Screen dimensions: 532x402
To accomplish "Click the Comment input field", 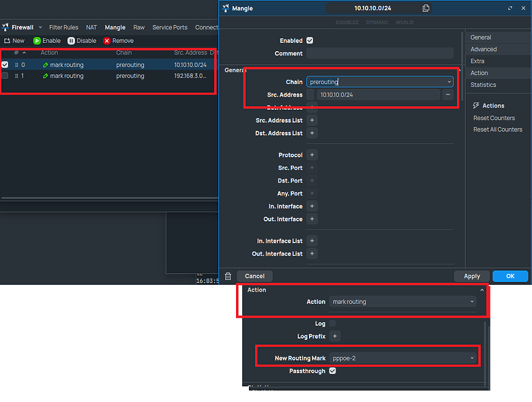I will point(380,53).
